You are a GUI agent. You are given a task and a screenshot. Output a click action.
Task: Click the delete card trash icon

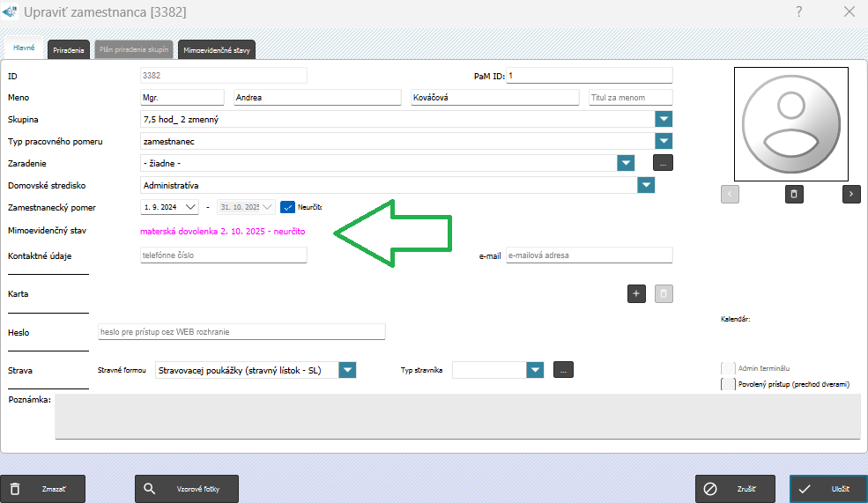664,294
